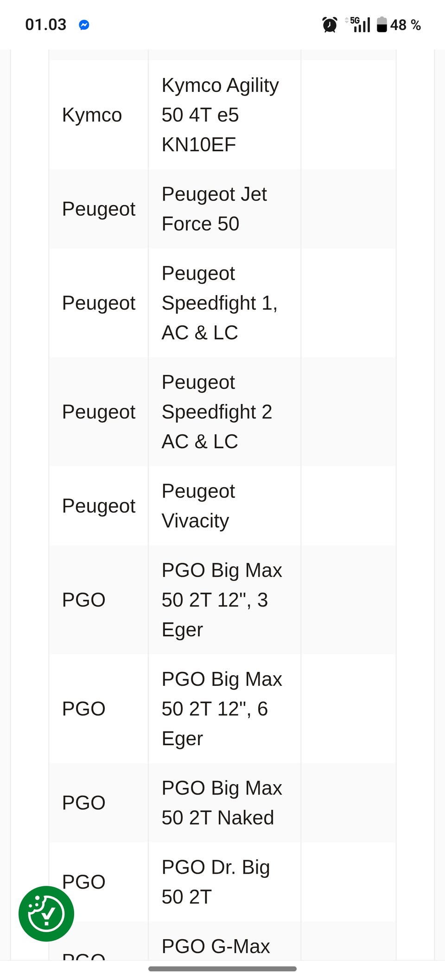This screenshot has width=445, height=980.
Task: Select PGO Big Max 50 2T 12", 6 Eger
Action: pyautogui.click(x=225, y=709)
